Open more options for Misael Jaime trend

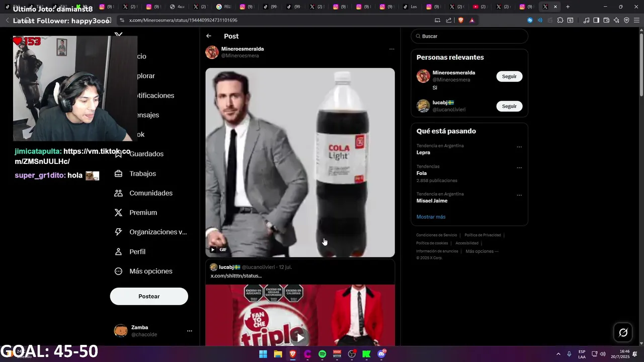519,196
